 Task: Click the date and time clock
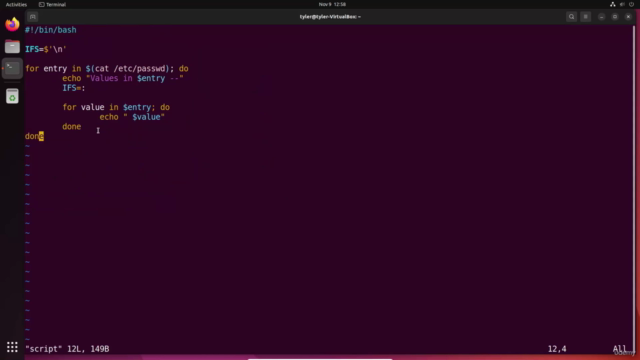(332, 4)
